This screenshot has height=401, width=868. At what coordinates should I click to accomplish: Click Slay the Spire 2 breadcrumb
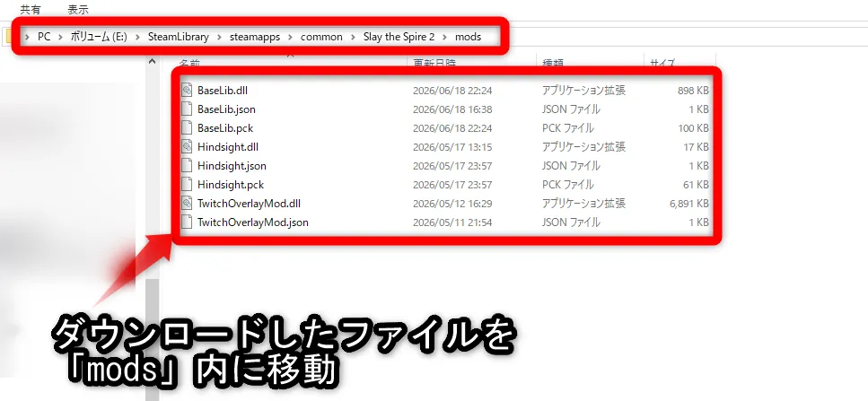pos(399,37)
